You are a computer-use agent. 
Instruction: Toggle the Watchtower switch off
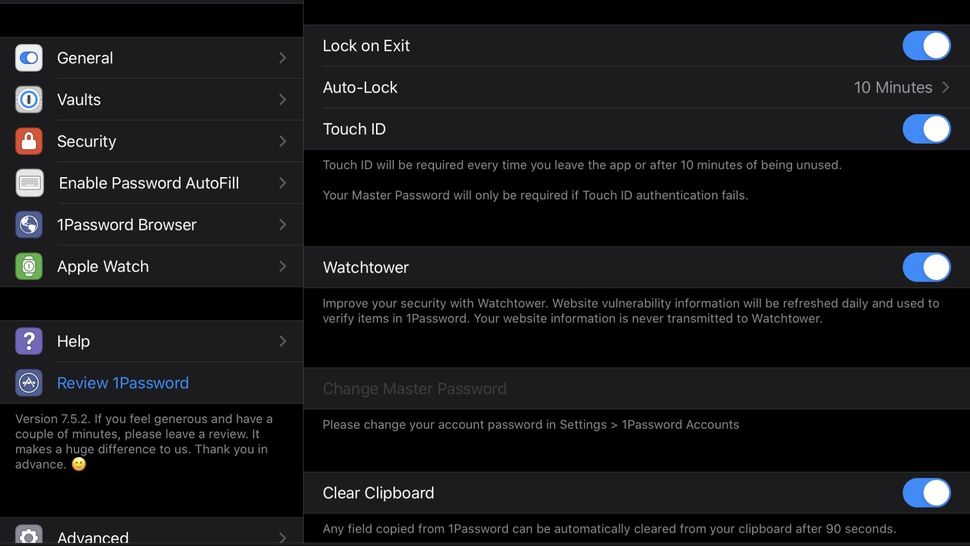pyautogui.click(x=926, y=267)
